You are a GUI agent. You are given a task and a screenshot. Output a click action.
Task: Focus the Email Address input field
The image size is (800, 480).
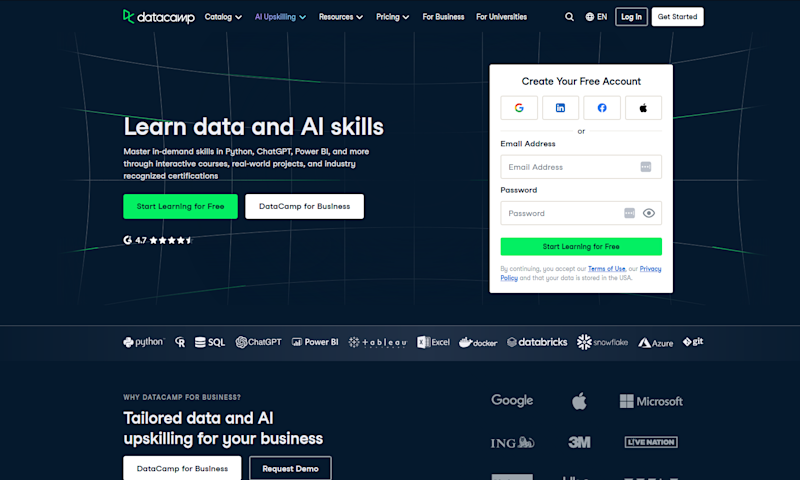(x=581, y=167)
